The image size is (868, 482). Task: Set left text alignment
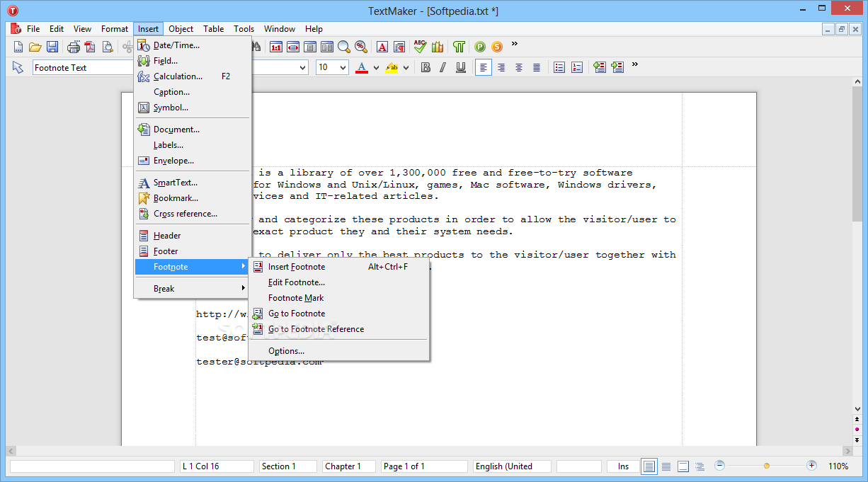(484, 67)
